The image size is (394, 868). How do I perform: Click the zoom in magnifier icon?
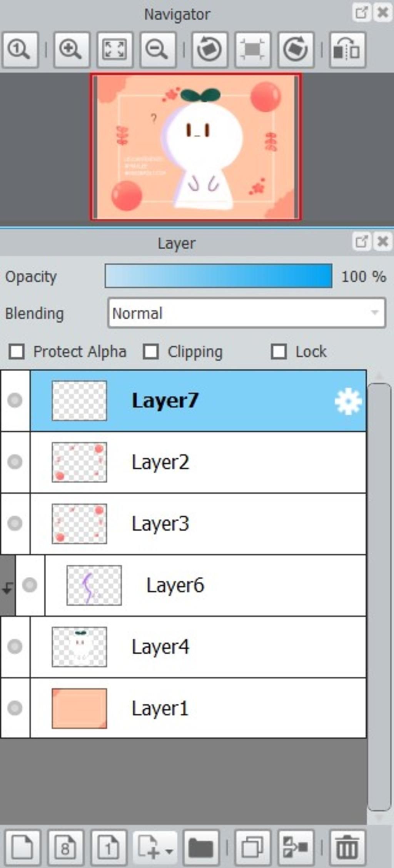coord(71,50)
